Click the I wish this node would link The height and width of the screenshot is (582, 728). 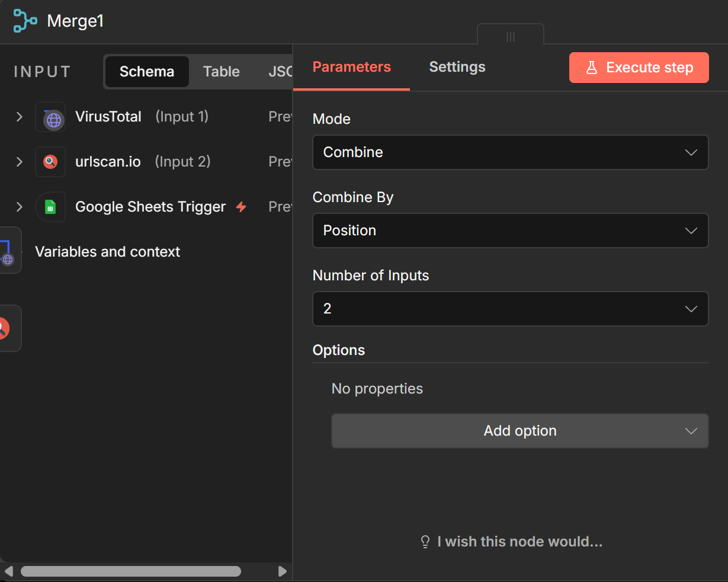click(x=512, y=542)
